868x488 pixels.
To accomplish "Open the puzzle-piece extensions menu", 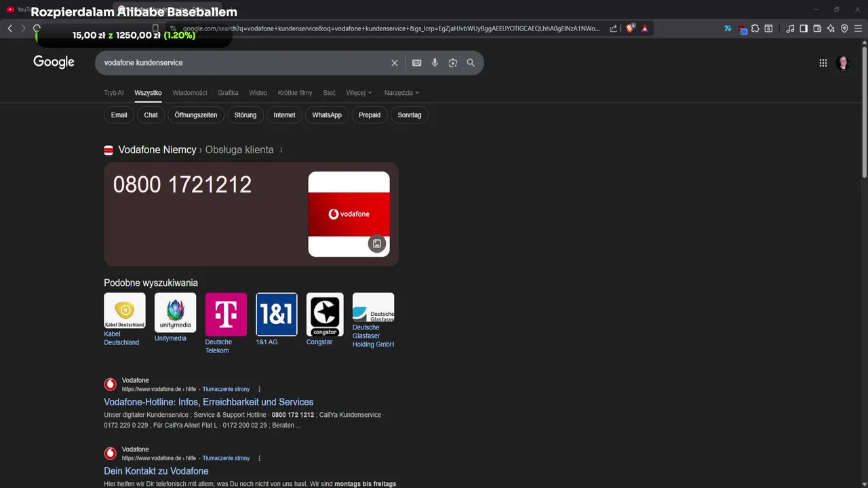I will pos(755,28).
